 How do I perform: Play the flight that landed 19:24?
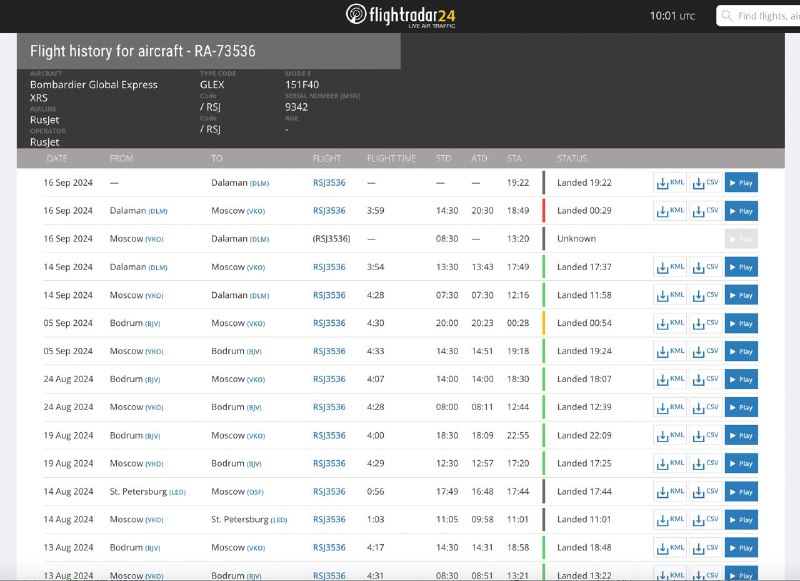click(x=741, y=351)
